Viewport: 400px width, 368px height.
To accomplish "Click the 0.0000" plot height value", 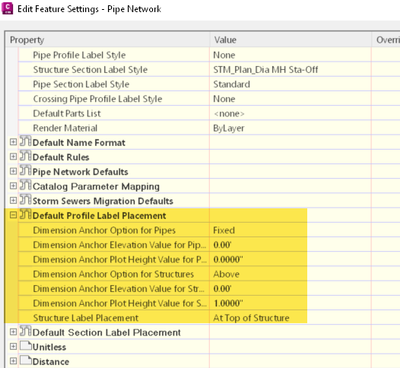I will coord(228,260).
